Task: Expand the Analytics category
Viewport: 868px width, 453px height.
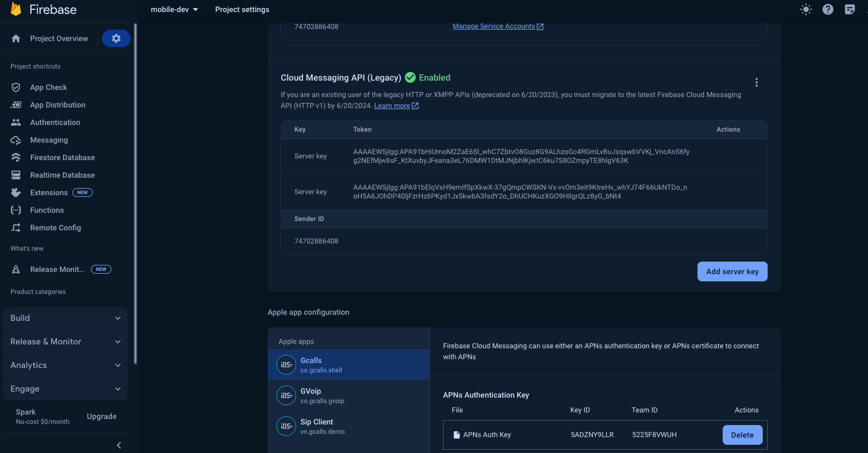Action: pos(65,365)
